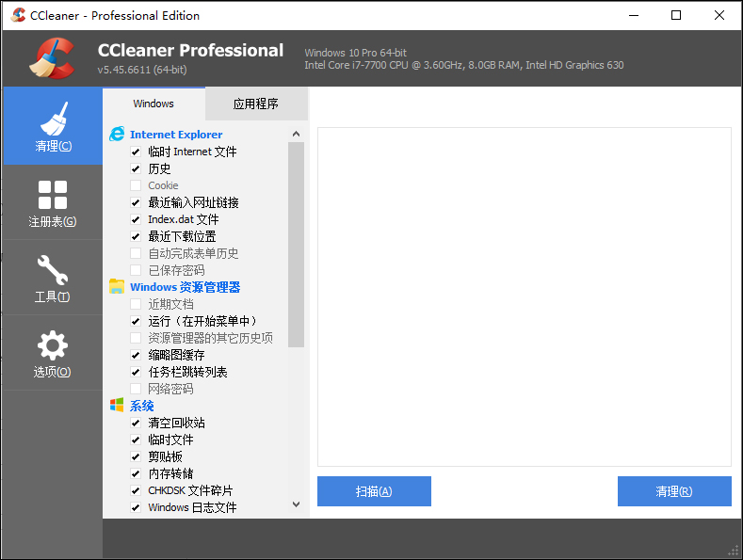Uncheck CHKDSK 文件碎片

[x=136, y=490]
